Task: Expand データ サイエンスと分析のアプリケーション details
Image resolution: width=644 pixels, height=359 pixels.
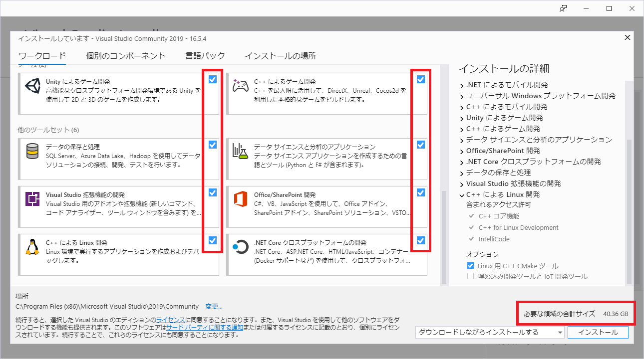Action: pos(462,140)
